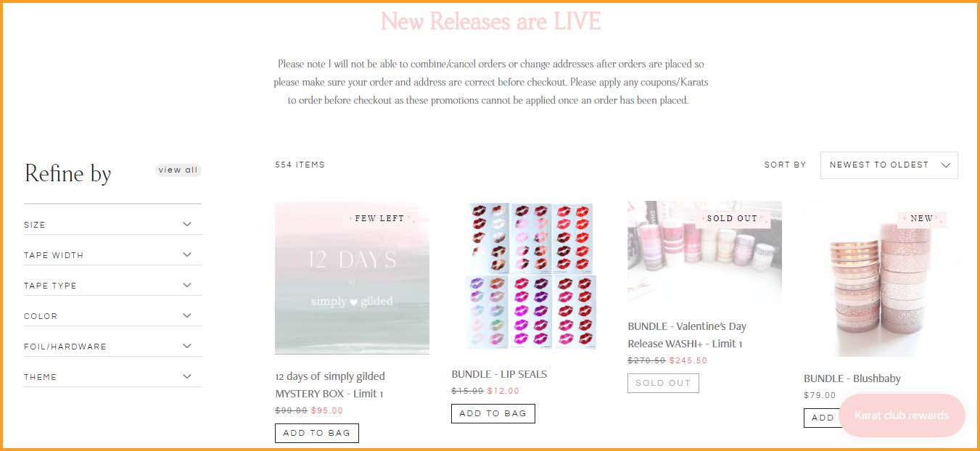Expand the SIZE filter chevron
The width and height of the screenshot is (980, 451).
[x=187, y=224]
